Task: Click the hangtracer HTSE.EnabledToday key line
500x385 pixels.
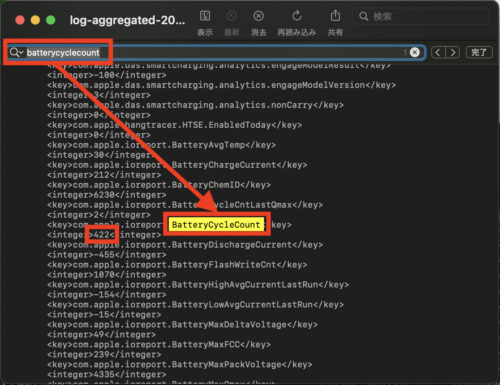Action: tap(175, 125)
